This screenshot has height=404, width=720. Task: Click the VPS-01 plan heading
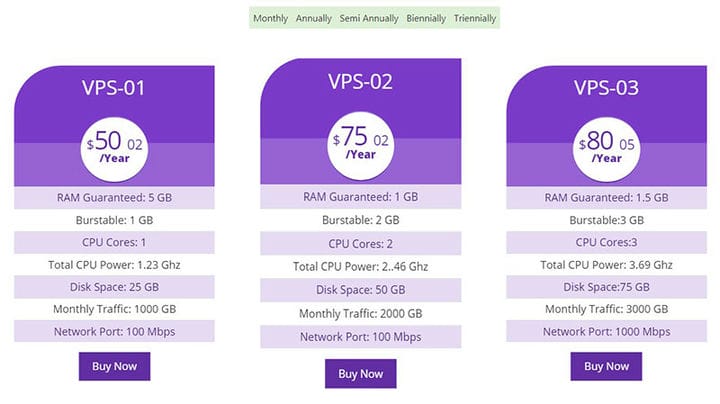point(113,88)
